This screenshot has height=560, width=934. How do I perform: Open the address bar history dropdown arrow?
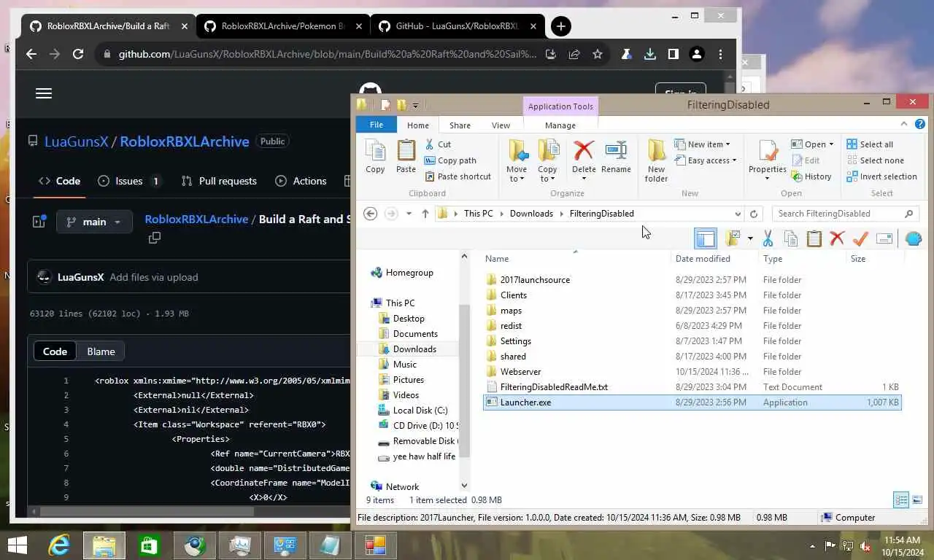738,214
